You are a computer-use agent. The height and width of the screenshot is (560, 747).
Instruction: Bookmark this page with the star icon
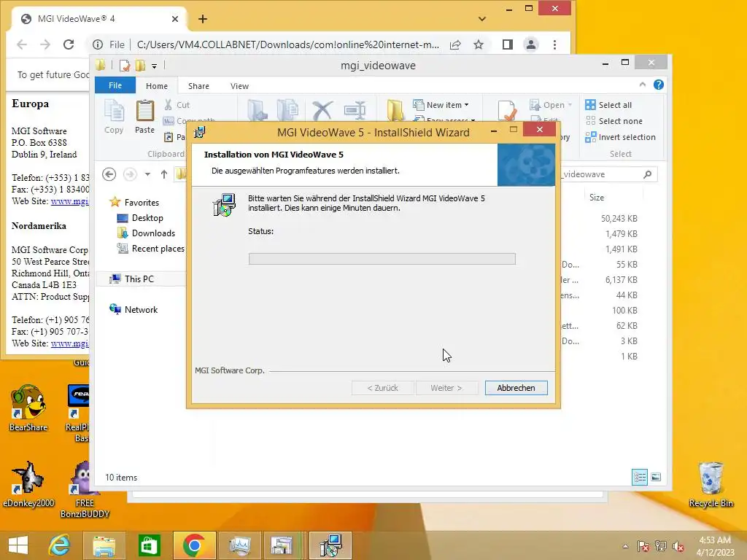[479, 44]
